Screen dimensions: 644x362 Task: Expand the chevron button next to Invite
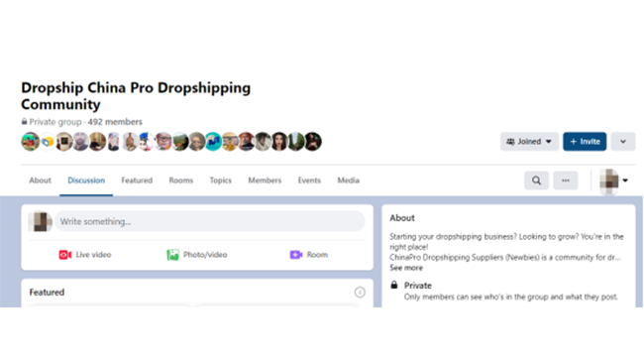pyautogui.click(x=622, y=142)
